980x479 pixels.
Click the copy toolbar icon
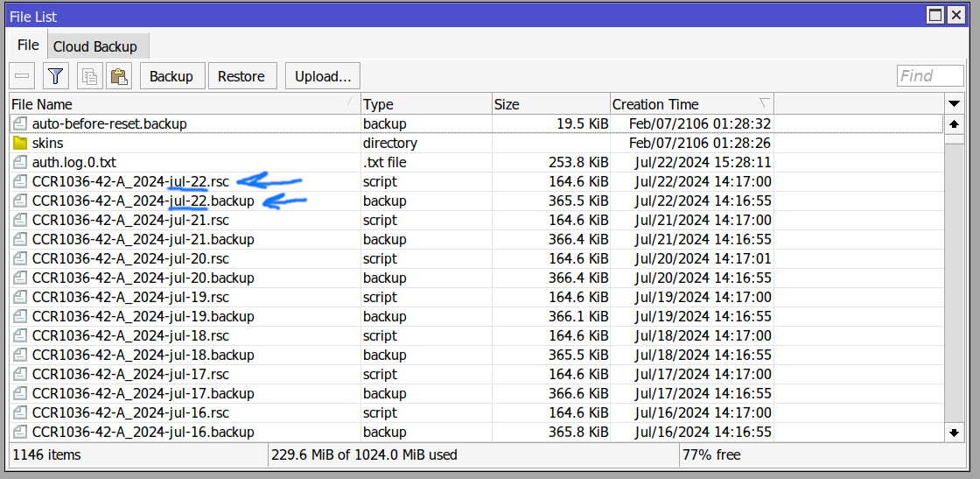(89, 76)
